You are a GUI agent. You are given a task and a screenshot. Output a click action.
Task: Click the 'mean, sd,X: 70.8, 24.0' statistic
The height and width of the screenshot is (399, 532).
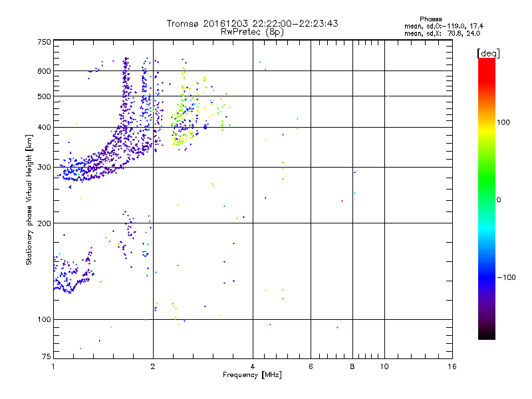pos(442,33)
